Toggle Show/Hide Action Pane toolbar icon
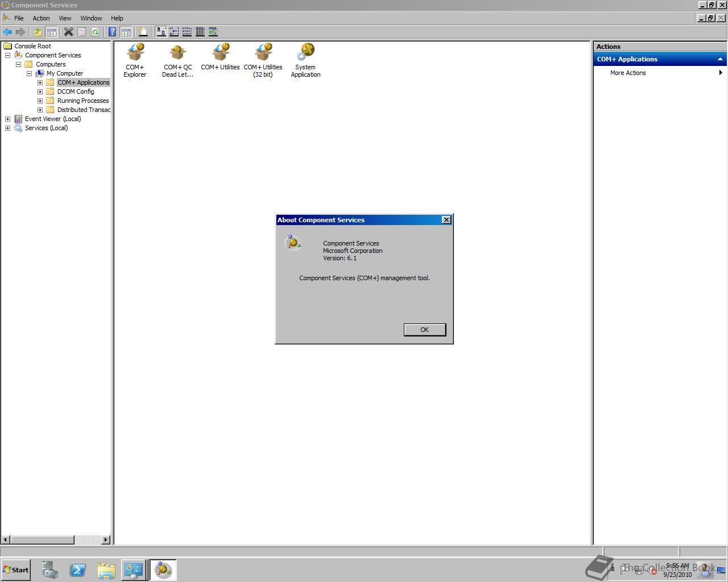 point(126,32)
